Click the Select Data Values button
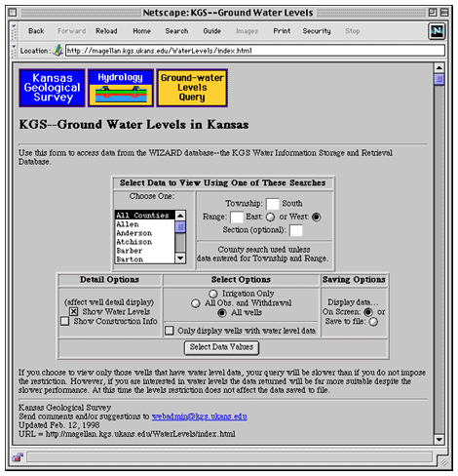 pos(221,347)
